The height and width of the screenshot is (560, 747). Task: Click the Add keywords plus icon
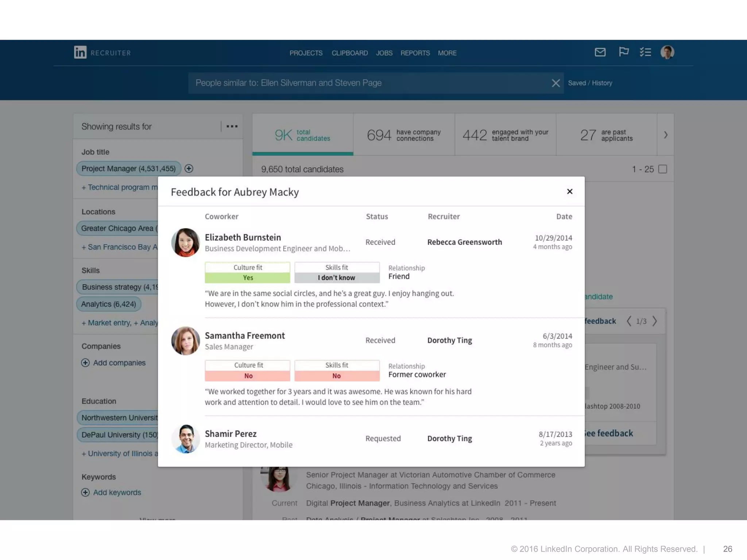pos(85,493)
